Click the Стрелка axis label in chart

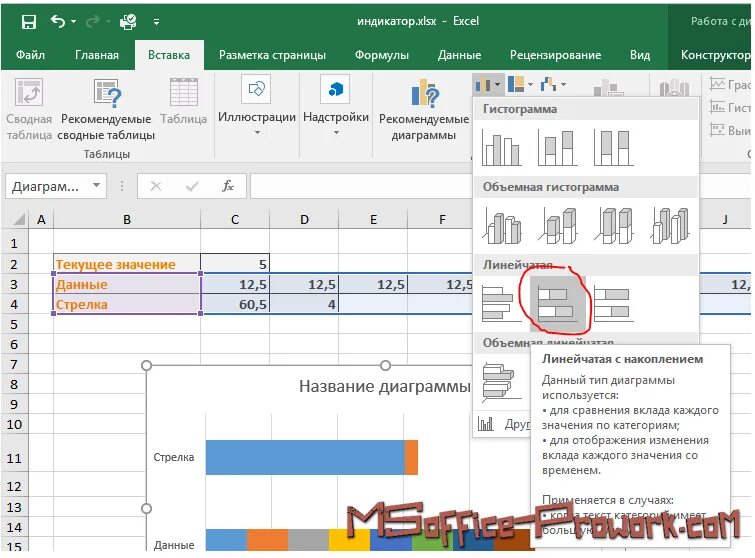pos(174,457)
